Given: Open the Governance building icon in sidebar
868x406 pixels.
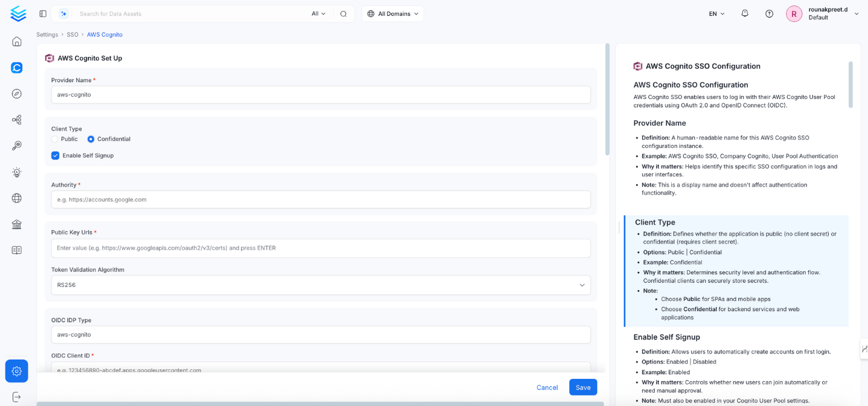Looking at the screenshot, I should (x=17, y=224).
